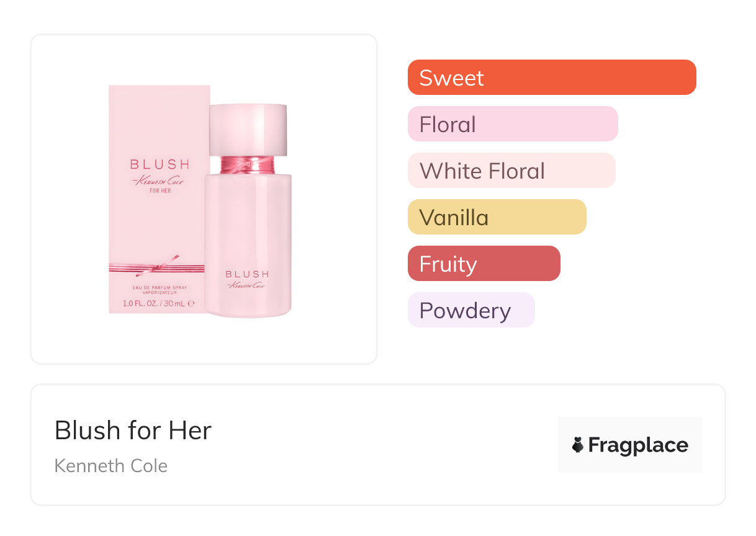The width and height of the screenshot is (756, 536).
Task: Click the FOR HER text on the box
Action: click(160, 191)
